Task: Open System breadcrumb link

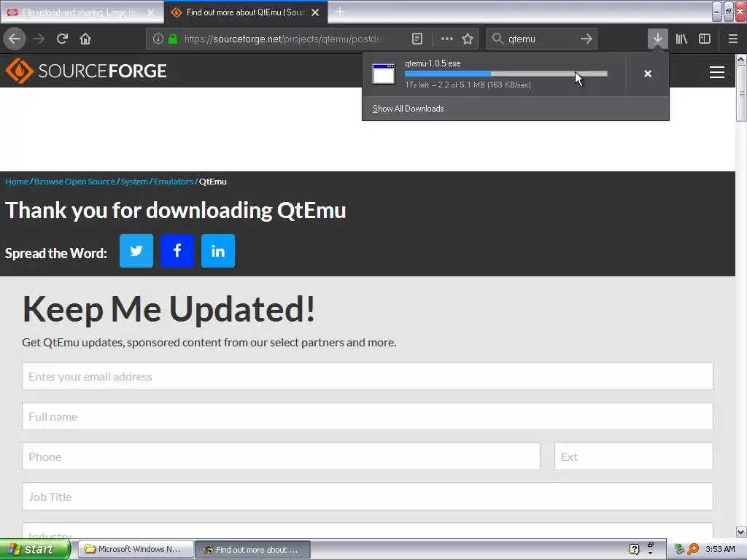Action: pos(134,182)
